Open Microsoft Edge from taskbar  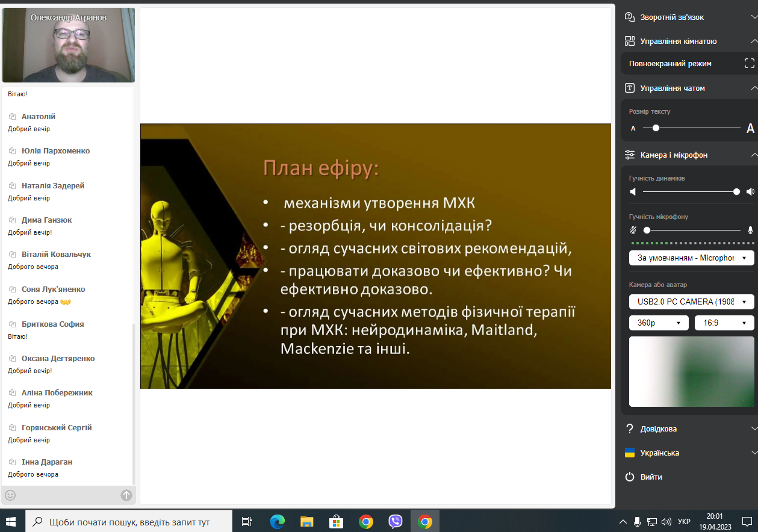click(x=278, y=521)
